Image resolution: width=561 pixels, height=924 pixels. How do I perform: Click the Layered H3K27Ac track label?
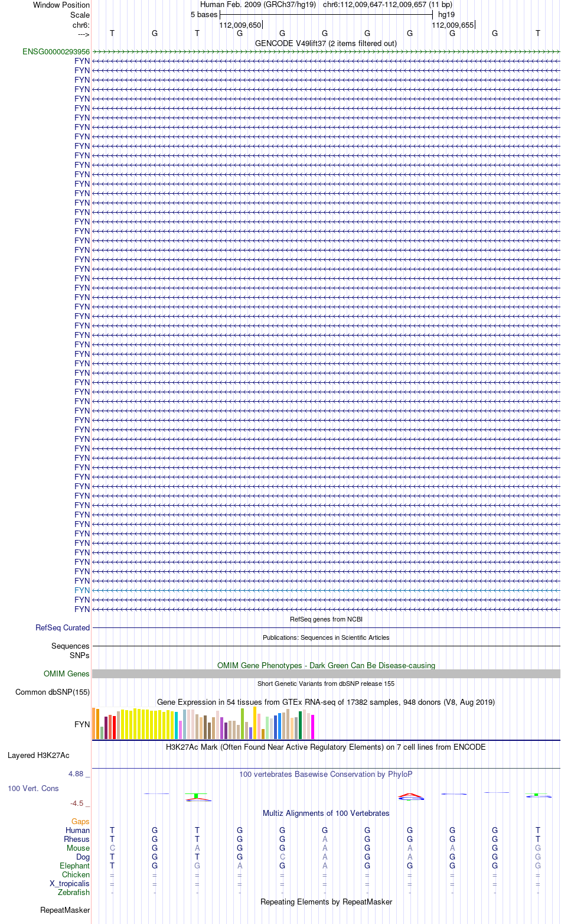[38, 756]
